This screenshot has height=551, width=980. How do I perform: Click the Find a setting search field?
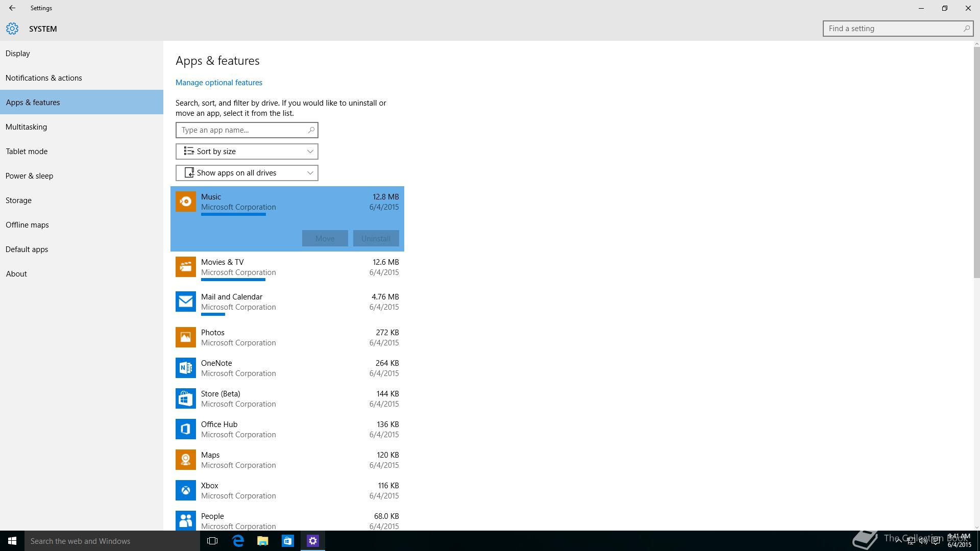(898, 29)
